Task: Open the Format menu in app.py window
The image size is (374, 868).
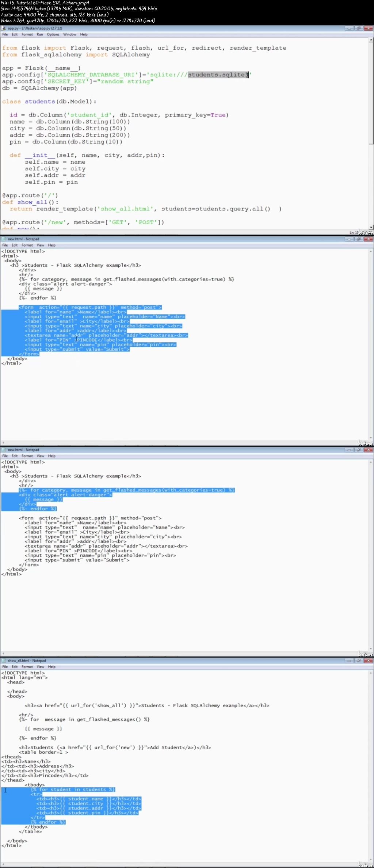Action: click(x=27, y=34)
